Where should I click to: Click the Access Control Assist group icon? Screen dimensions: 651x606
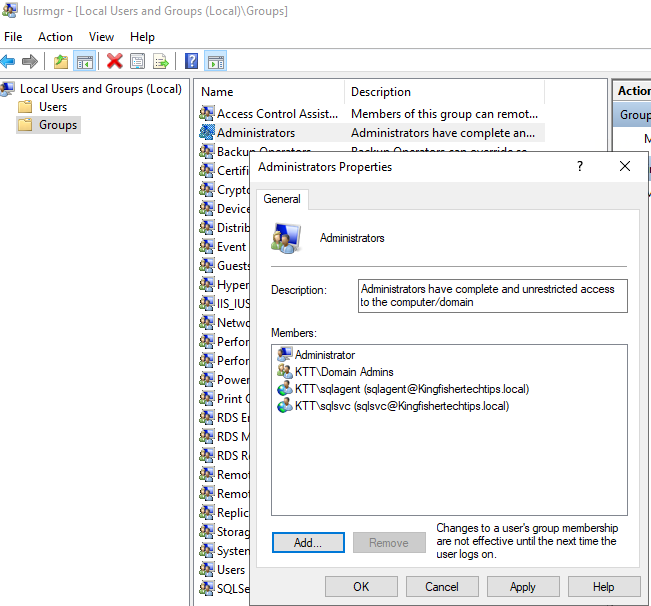207,113
